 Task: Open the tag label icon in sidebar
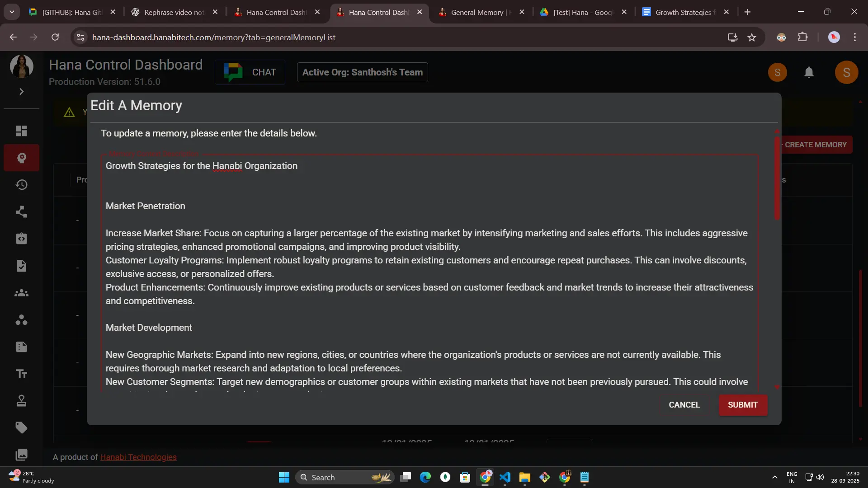click(21, 428)
